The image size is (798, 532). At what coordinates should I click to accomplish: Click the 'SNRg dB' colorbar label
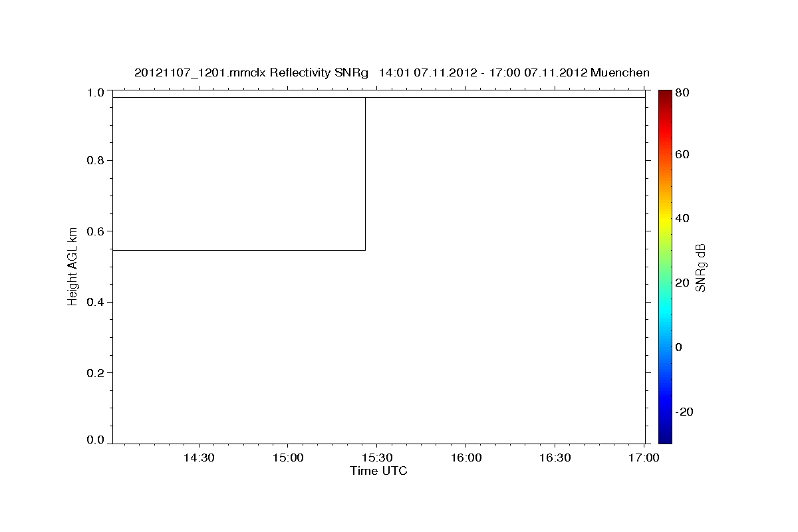point(700,267)
